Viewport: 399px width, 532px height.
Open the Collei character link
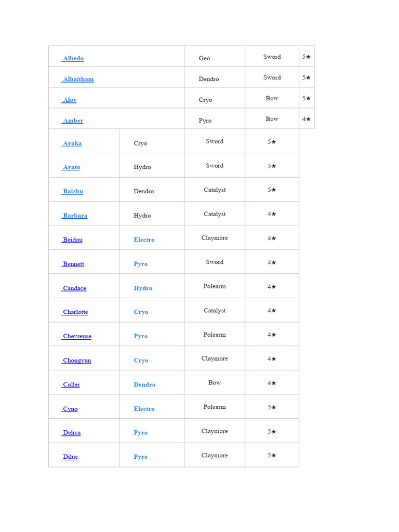71,385
